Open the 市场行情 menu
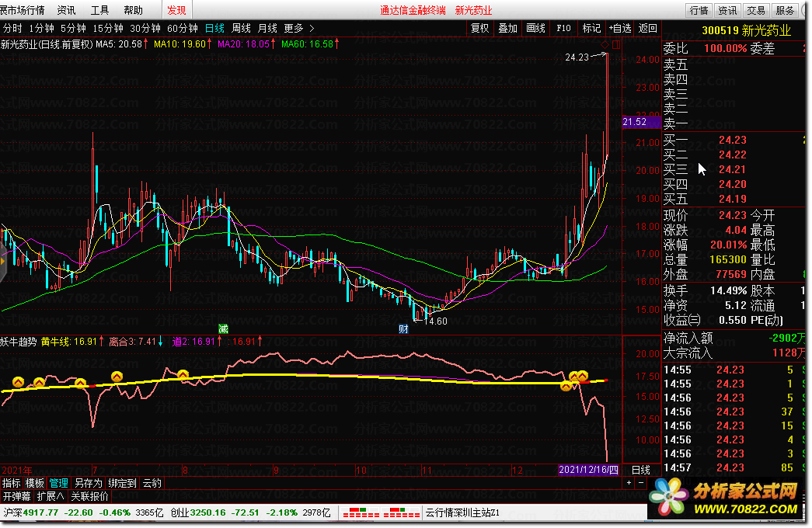The height and width of the screenshot is (528, 812). [x=23, y=10]
